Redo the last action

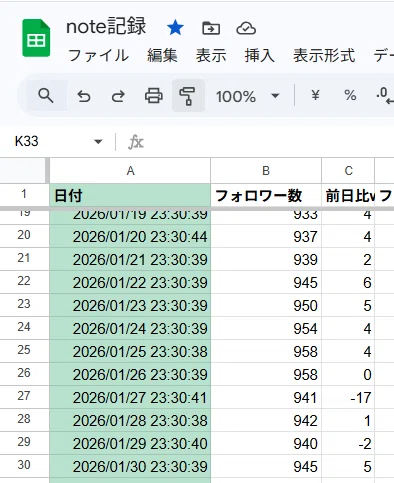(118, 96)
